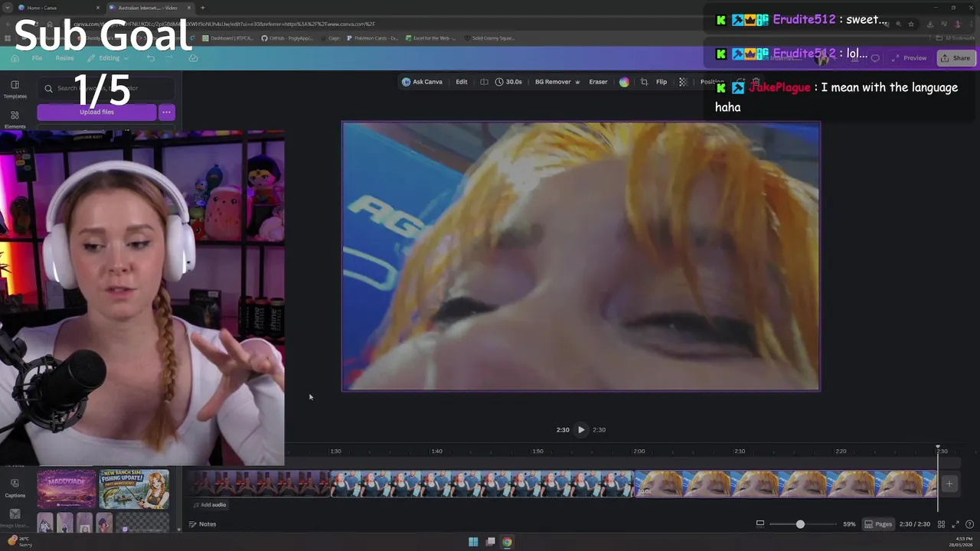Open the 30.0s clip duration setting
Screen dimensions: 980x551
click(508, 82)
